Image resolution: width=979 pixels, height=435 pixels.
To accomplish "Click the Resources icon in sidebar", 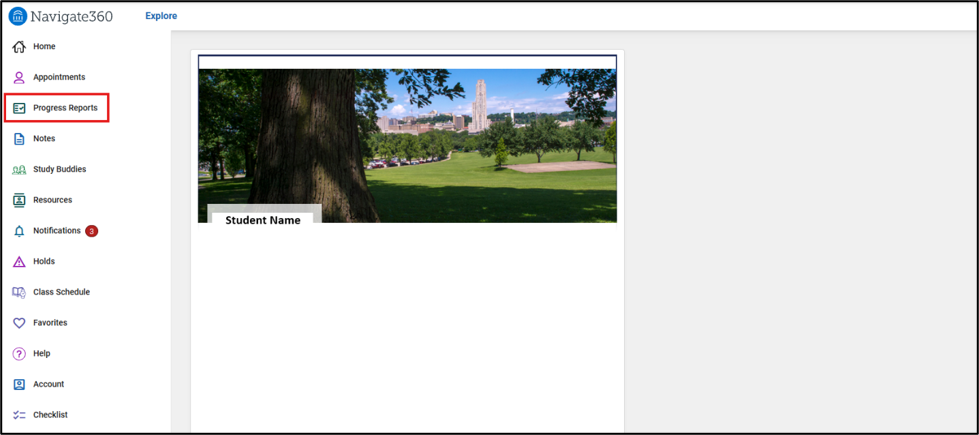I will [19, 200].
